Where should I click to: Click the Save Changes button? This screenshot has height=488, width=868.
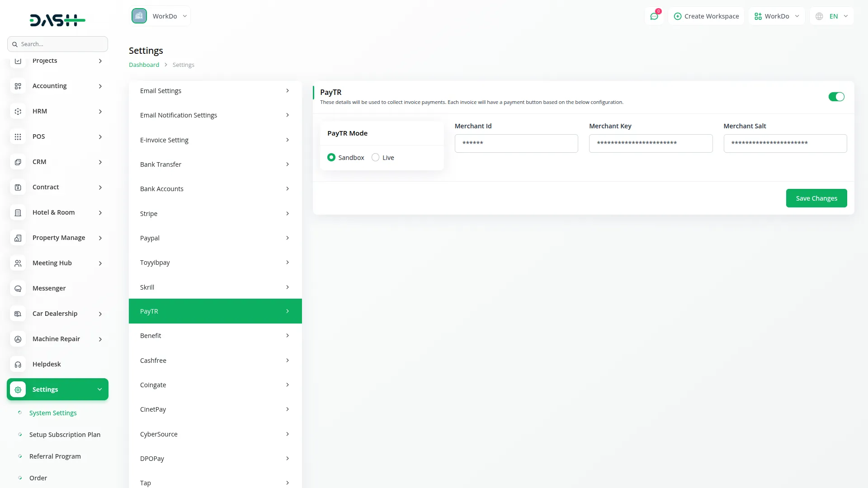[x=816, y=198]
